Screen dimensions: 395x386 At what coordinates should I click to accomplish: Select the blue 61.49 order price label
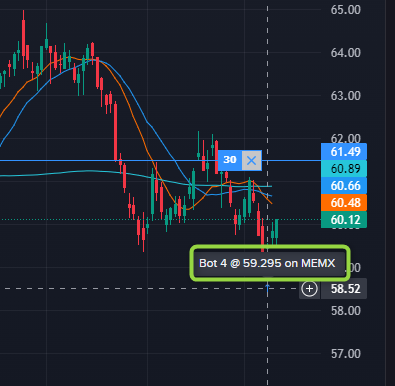click(x=344, y=152)
